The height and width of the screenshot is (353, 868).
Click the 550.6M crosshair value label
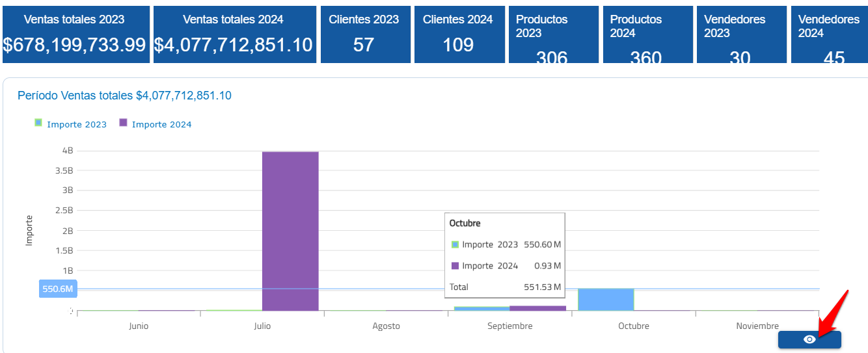point(58,289)
